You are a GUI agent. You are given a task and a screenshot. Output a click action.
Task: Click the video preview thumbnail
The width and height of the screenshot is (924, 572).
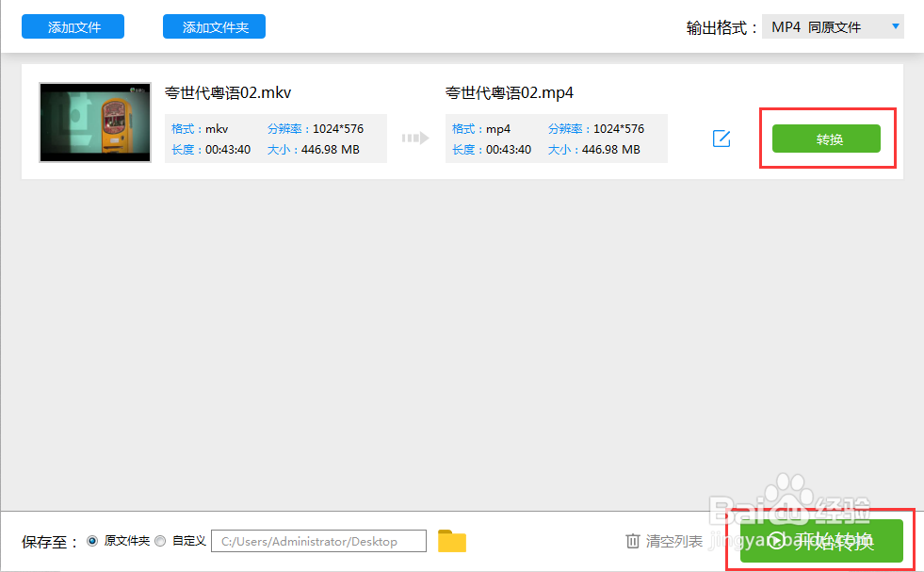point(94,123)
